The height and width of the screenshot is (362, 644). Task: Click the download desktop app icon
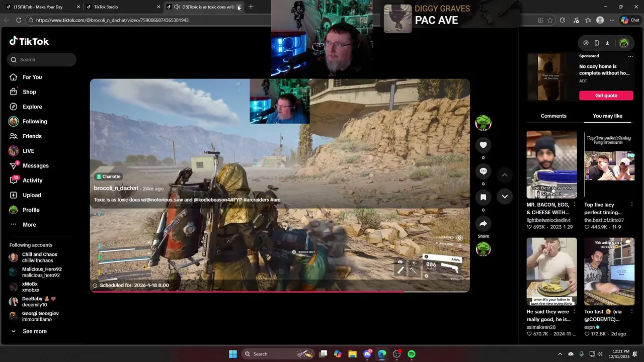pos(607,43)
